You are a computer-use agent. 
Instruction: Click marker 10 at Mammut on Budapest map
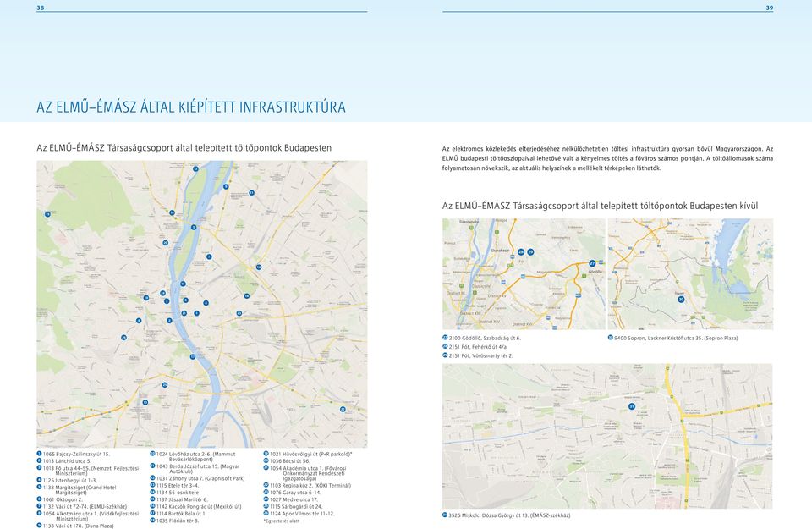point(146,298)
